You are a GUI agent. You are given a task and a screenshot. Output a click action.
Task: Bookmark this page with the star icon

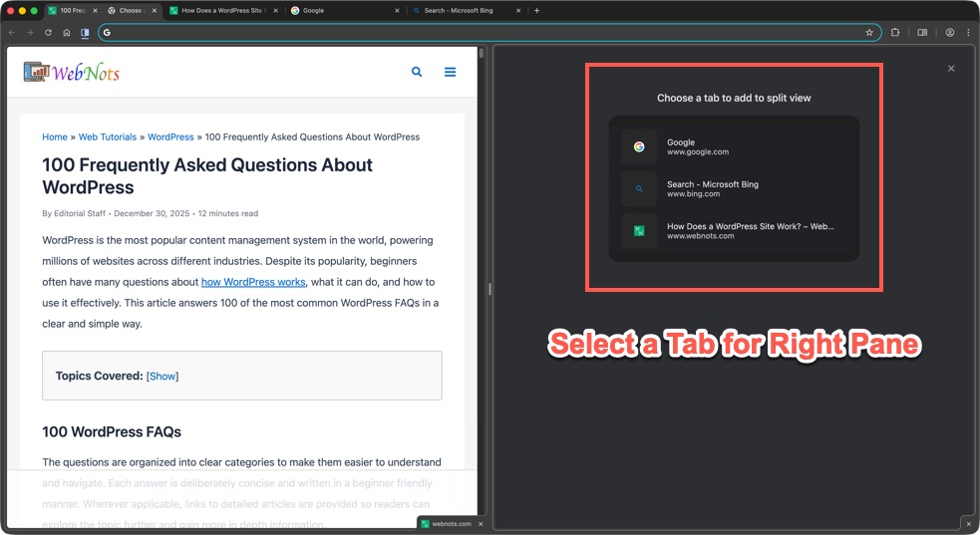[868, 33]
